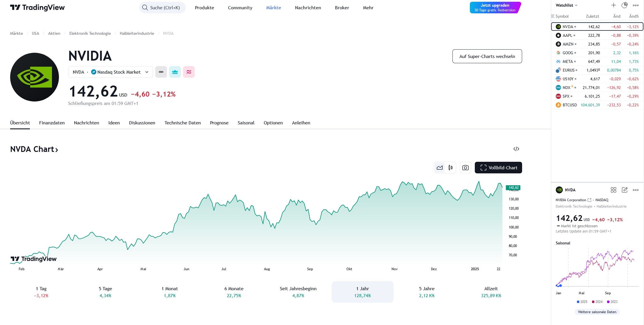644x325 pixels.
Task: Click the large NVIDIA logo
Action: pos(35,77)
